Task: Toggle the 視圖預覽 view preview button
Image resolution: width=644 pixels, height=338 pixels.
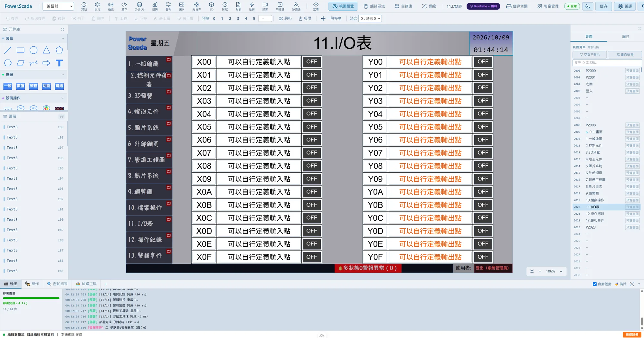Action: point(343,6)
